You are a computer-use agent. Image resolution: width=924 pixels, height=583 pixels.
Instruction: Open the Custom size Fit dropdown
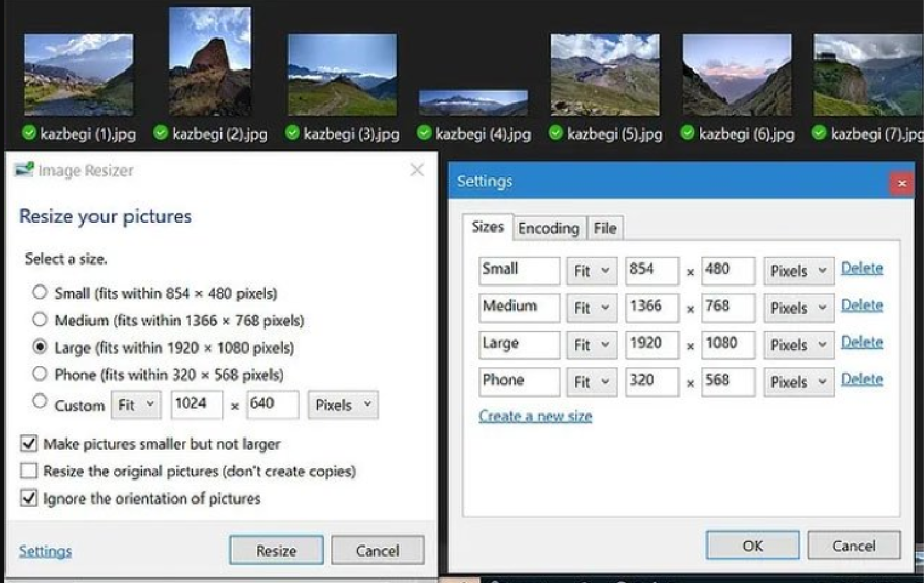click(x=137, y=405)
